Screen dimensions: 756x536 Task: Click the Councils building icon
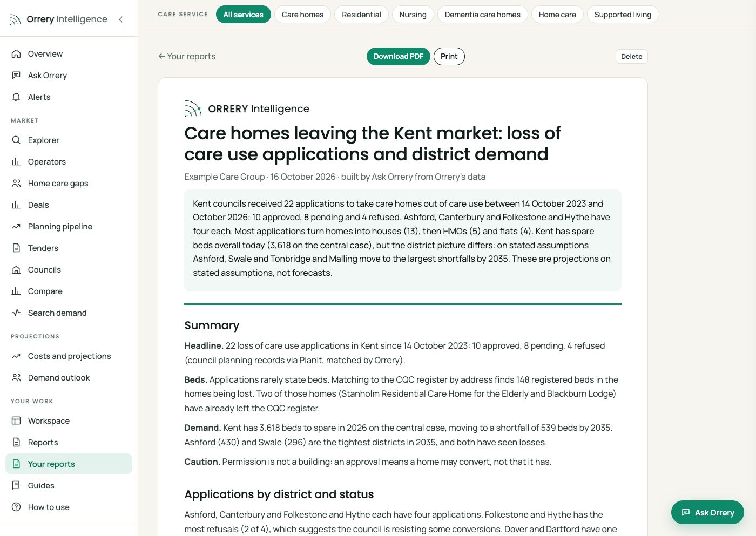[16, 270]
